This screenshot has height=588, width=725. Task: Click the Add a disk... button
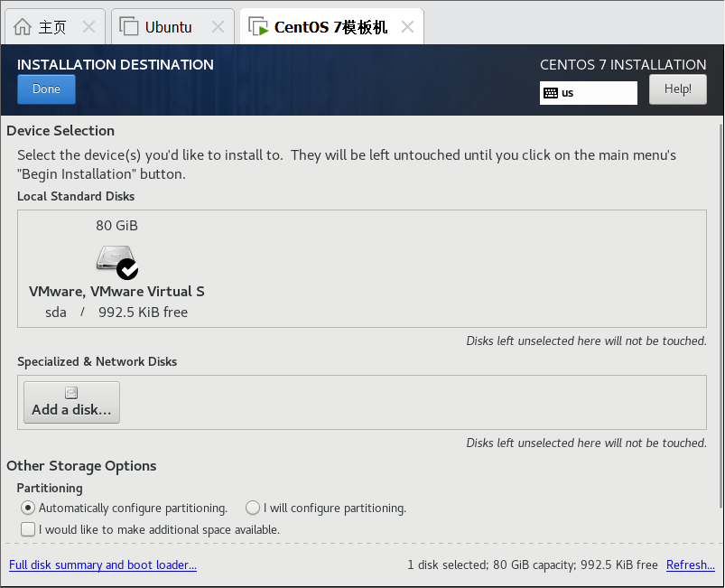click(x=71, y=402)
